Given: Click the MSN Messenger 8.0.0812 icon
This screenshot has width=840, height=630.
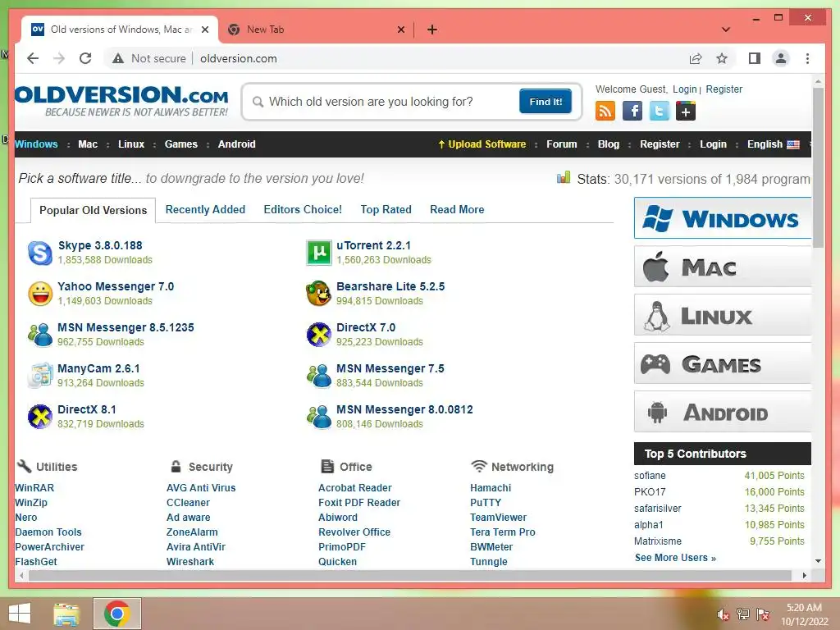Looking at the screenshot, I should (x=319, y=417).
